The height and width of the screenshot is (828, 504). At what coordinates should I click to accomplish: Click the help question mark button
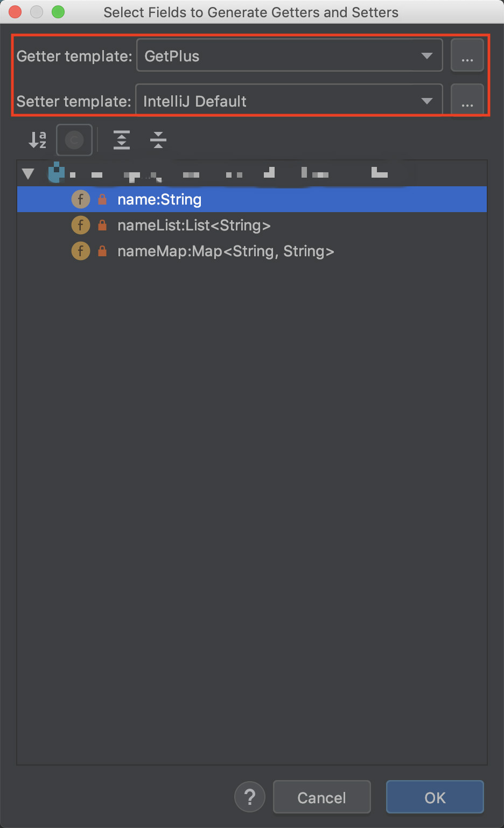250,797
